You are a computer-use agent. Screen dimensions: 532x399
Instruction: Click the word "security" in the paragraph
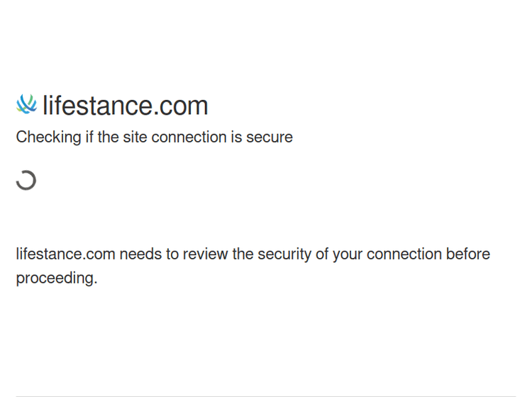[284, 254]
